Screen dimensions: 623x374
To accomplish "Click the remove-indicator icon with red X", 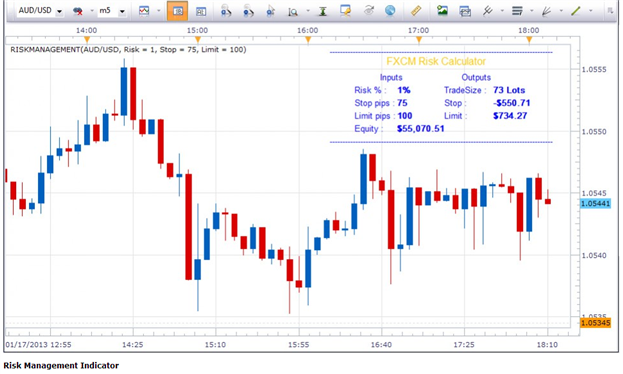I will (x=78, y=11).
